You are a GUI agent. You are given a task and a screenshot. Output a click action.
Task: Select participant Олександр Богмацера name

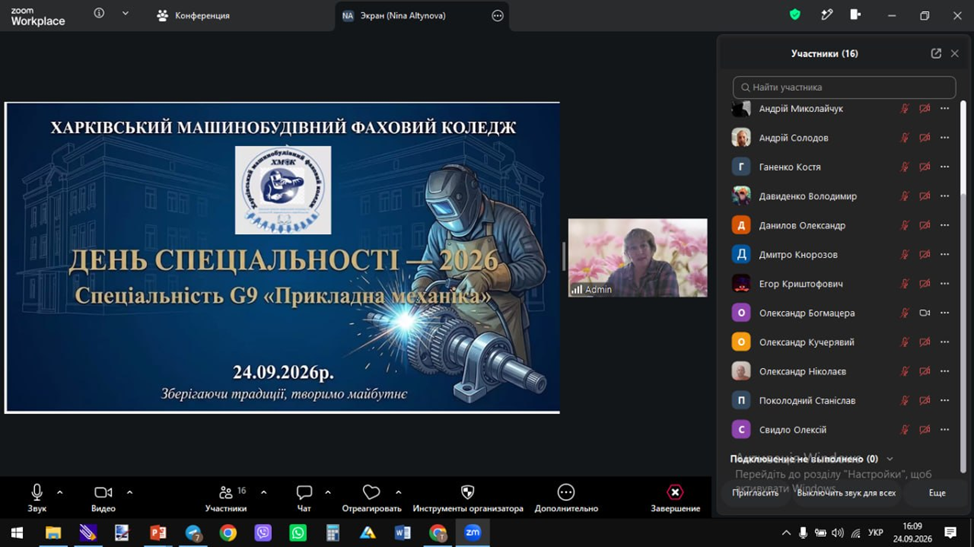tap(807, 313)
